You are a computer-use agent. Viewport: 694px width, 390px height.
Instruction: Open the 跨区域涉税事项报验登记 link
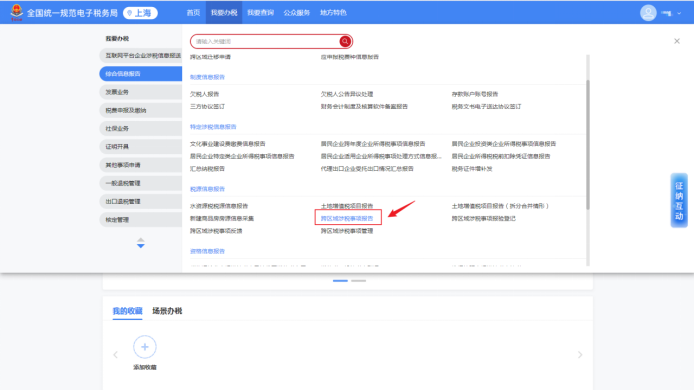pyautogui.click(x=484, y=218)
